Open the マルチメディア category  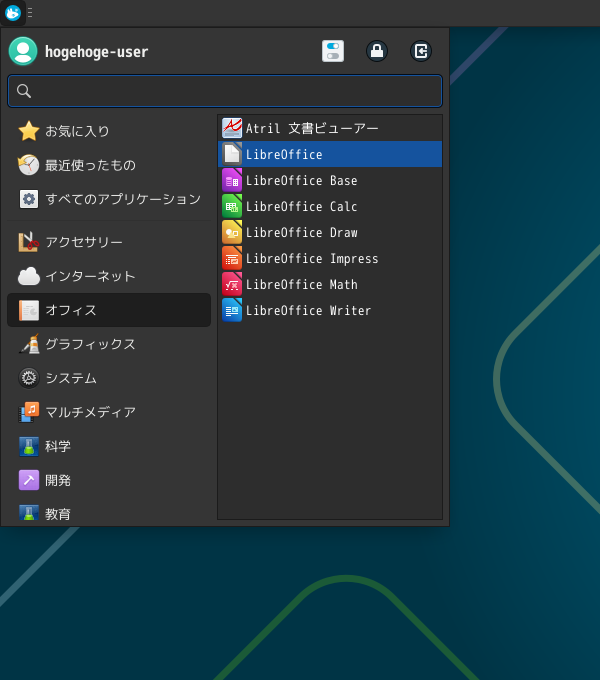[109, 412]
